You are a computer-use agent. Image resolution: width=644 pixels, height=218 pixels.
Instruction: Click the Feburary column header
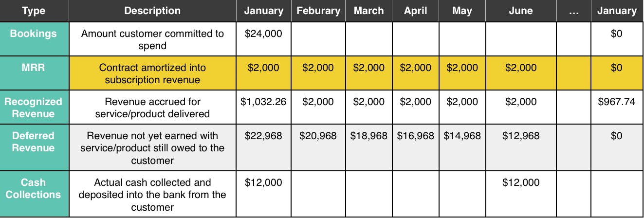pos(318,11)
